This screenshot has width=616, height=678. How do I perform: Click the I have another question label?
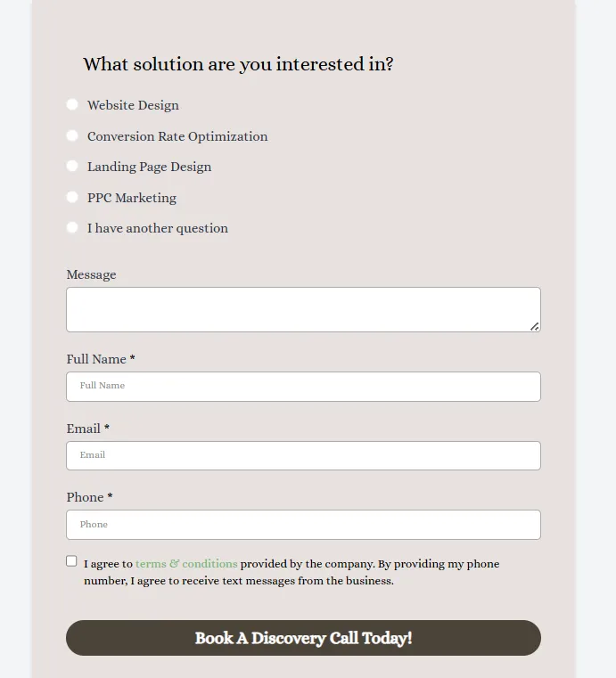point(158,228)
